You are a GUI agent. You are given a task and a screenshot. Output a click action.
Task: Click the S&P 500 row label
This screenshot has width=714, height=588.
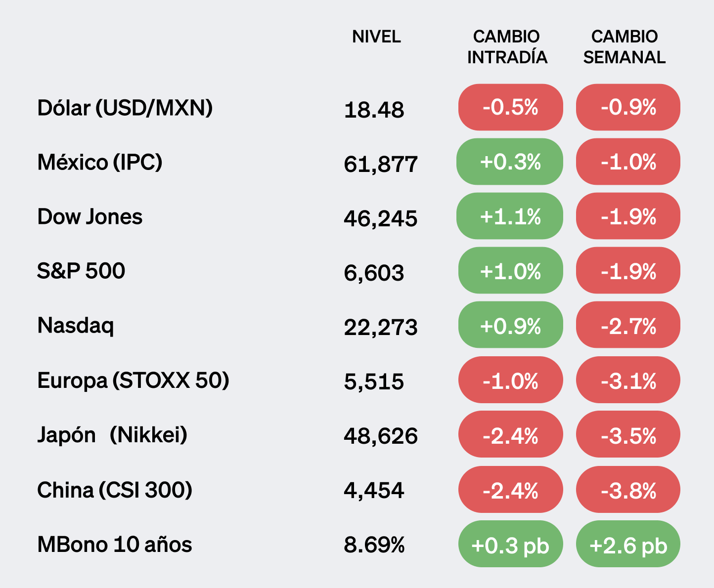[81, 271]
